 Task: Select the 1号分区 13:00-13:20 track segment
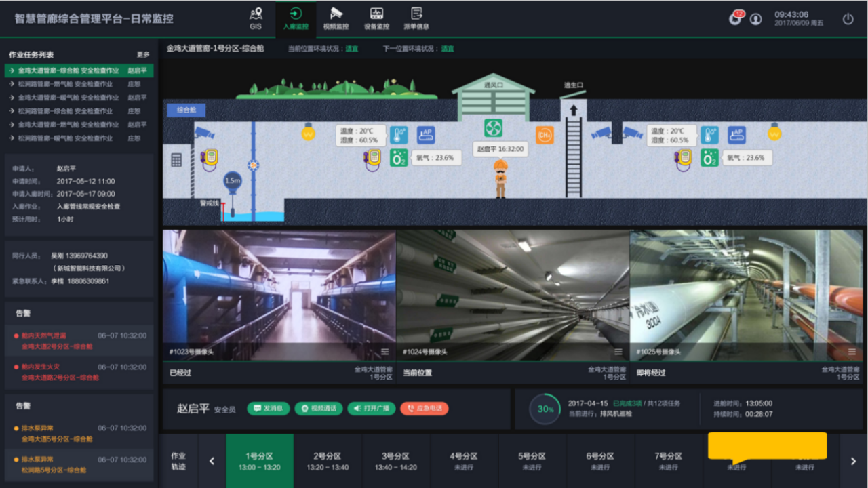tap(260, 461)
